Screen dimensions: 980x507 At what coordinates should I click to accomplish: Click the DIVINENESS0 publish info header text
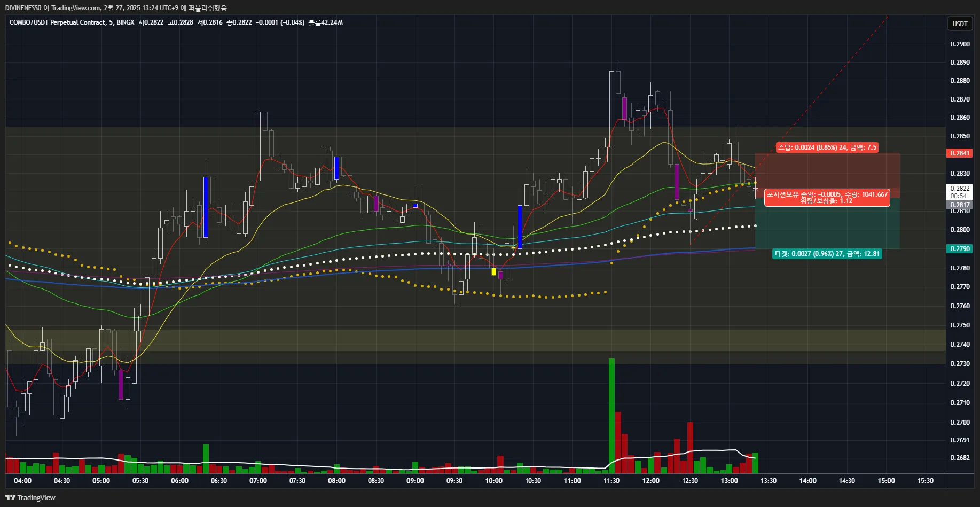tap(116, 8)
